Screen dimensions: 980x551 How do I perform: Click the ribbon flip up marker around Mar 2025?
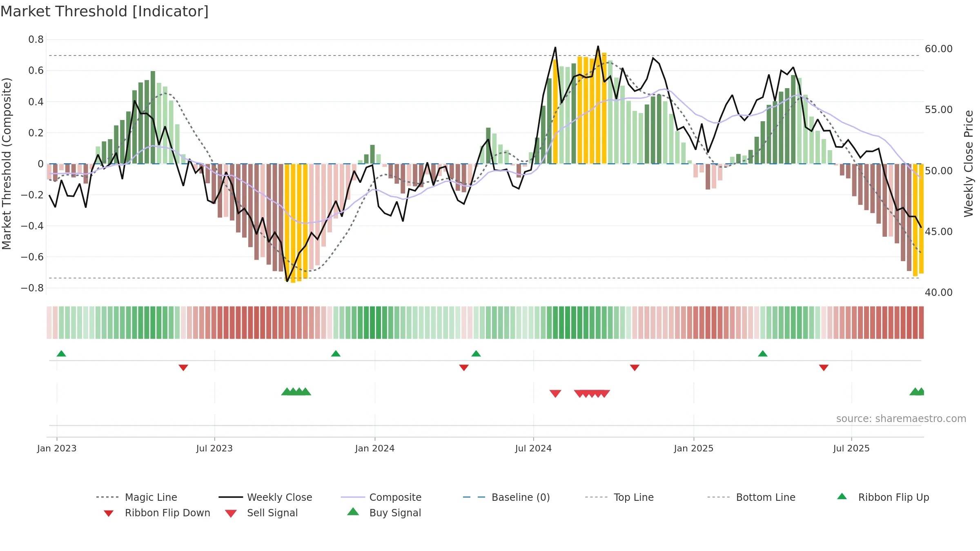[x=763, y=353]
